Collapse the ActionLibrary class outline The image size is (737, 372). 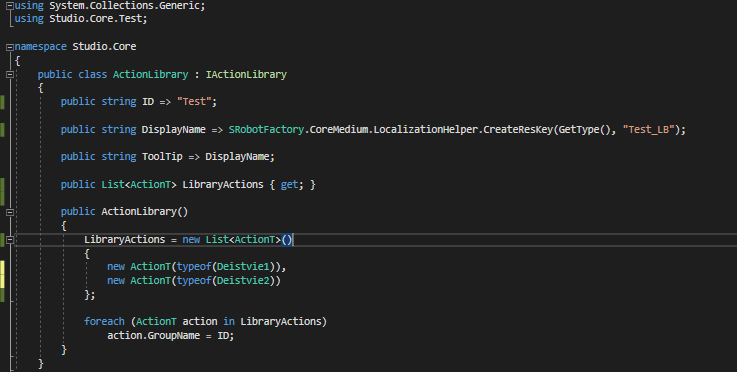pyautogui.click(x=9, y=74)
